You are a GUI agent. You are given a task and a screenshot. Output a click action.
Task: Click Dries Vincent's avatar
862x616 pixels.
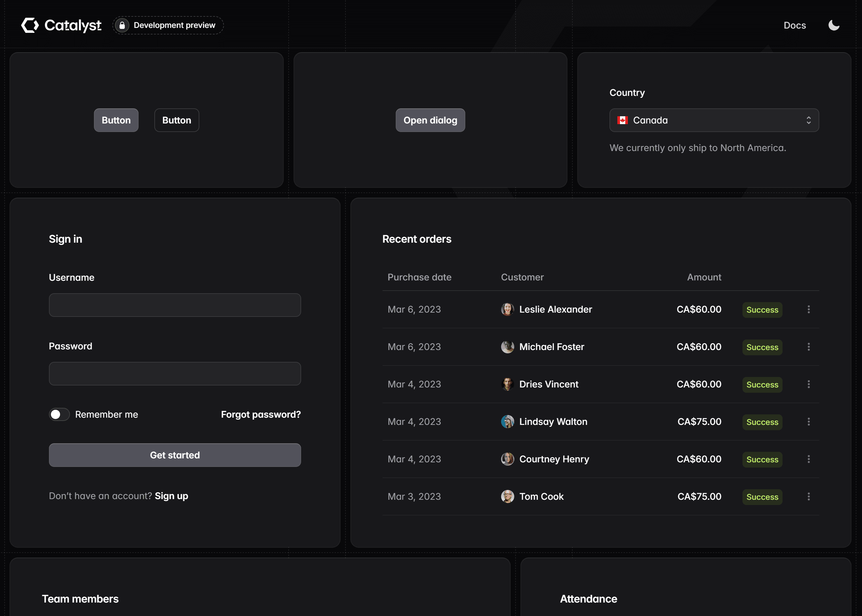(507, 384)
